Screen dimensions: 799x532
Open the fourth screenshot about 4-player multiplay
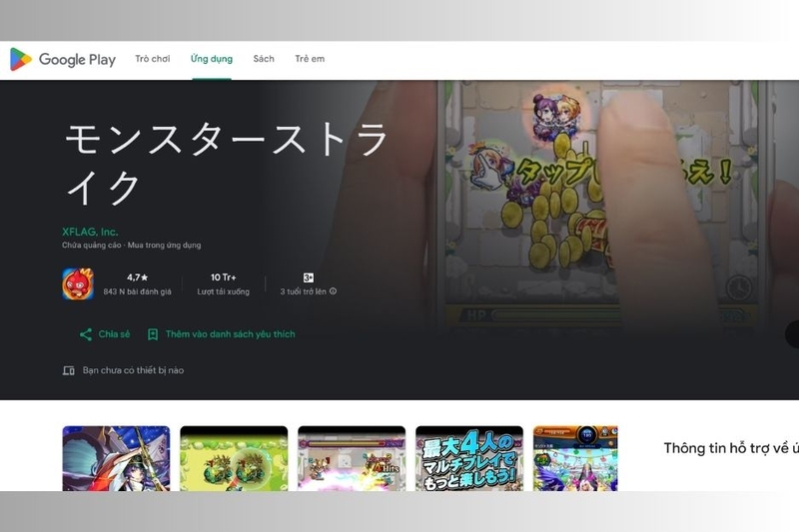[469, 458]
